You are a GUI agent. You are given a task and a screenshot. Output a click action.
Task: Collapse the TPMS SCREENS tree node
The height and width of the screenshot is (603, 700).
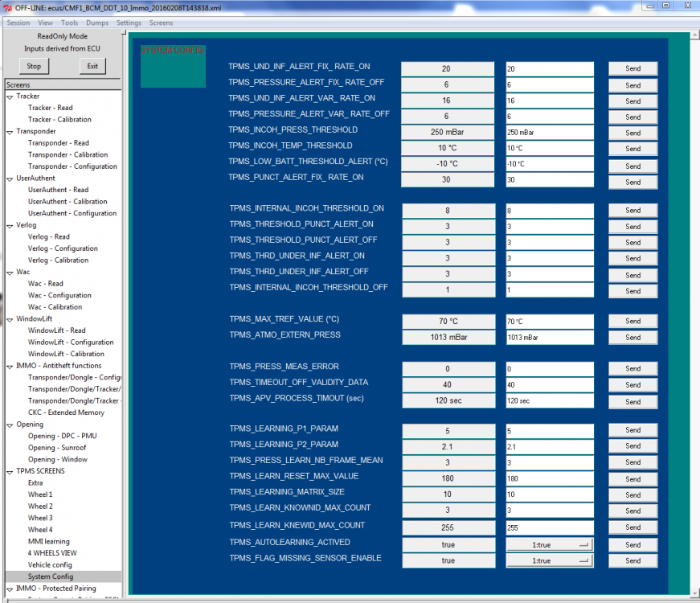point(10,472)
